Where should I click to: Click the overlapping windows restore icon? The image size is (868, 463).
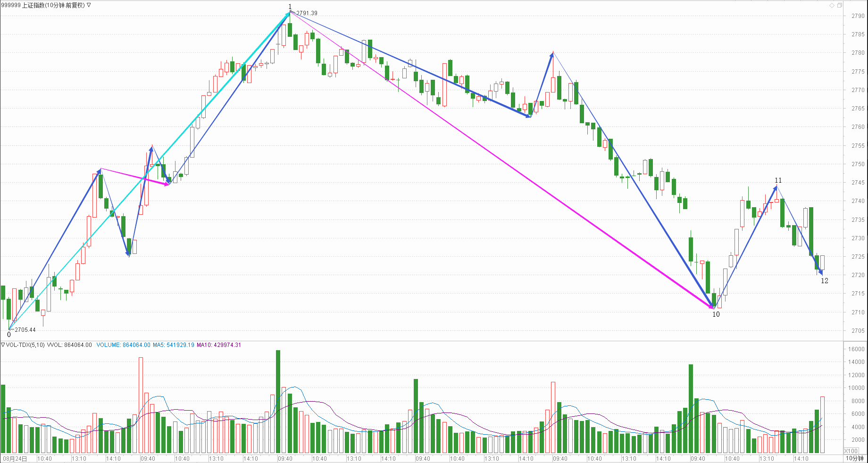839,5
